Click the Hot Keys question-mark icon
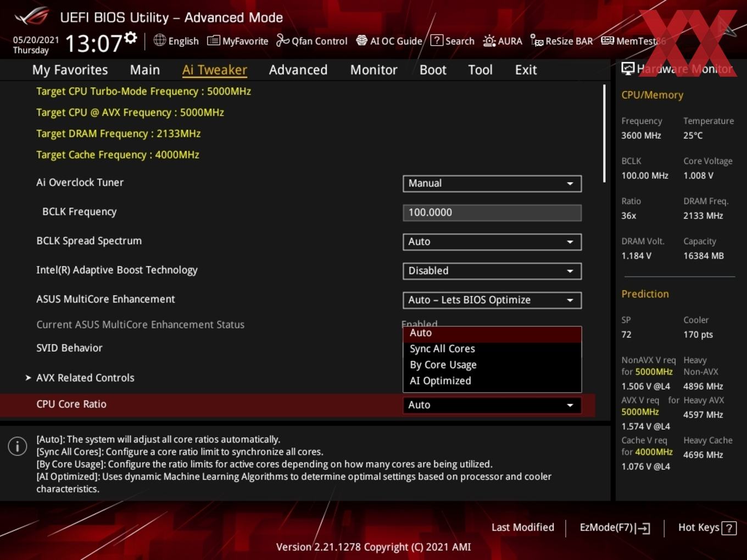Image resolution: width=747 pixels, height=560 pixels. (729, 528)
